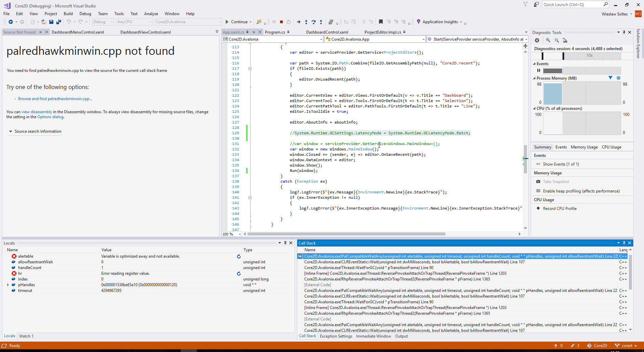The height and width of the screenshot is (352, 644).
Task: Click the Step Into arrow icon
Action: point(306,22)
